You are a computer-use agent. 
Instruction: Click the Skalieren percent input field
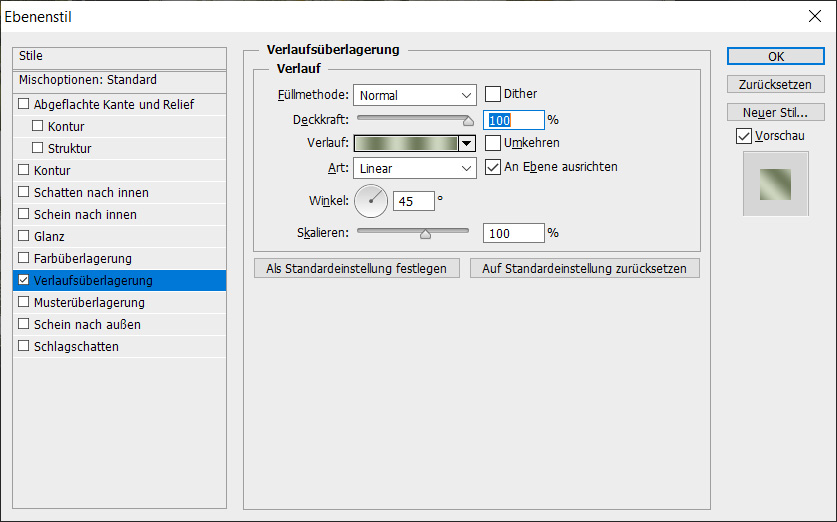[514, 233]
